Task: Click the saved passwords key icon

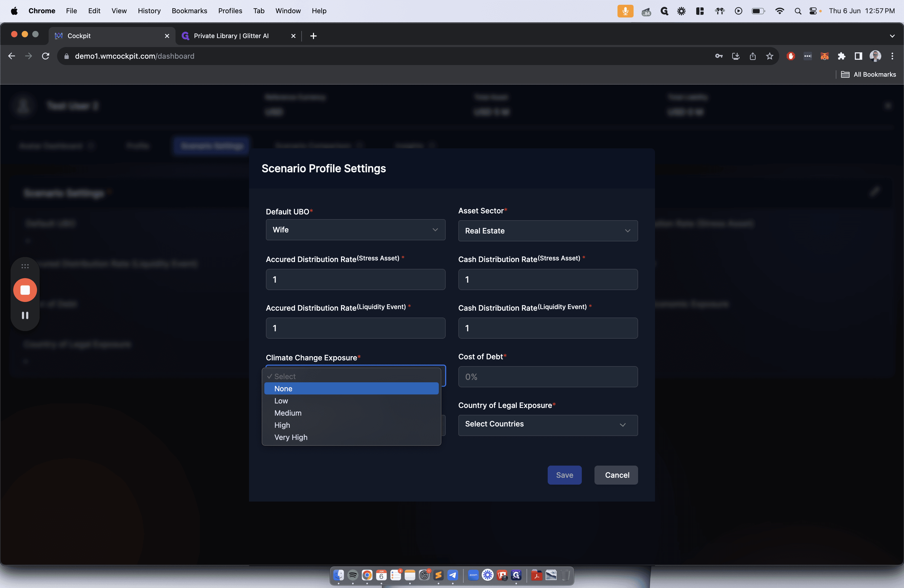Action: tap(719, 56)
